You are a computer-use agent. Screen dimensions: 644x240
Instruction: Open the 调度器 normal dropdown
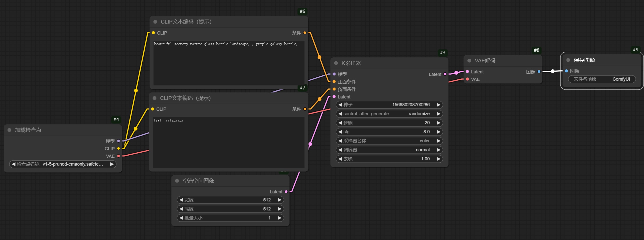[x=389, y=150]
